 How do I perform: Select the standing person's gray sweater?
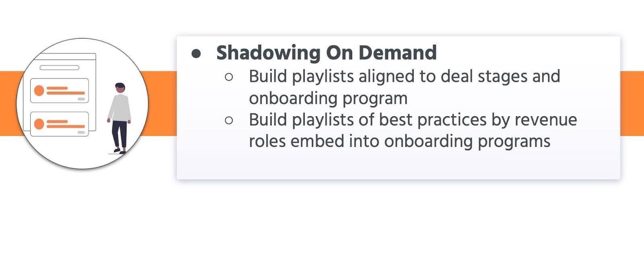click(120, 108)
